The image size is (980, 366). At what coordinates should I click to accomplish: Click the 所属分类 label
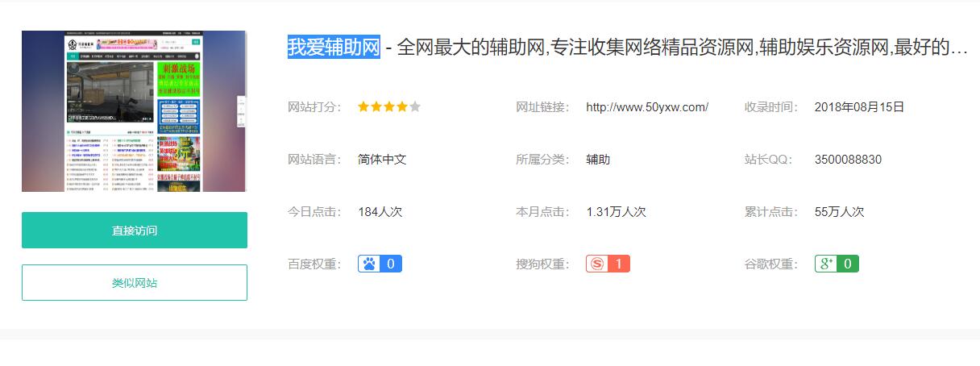point(543,160)
